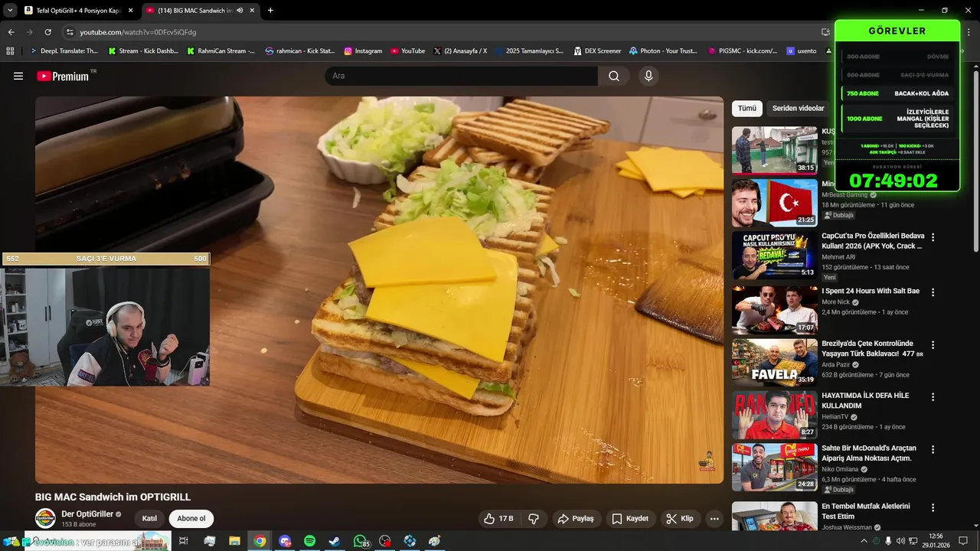Open options menu for Brezilya'da Çete video
The height and width of the screenshot is (551, 980).
933,344
